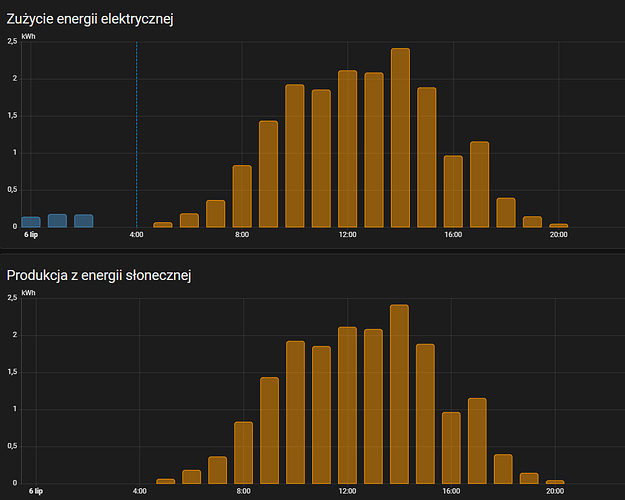
Task: Click the tallest 14:00 bar in the Produkcja chart
Action: point(399,394)
